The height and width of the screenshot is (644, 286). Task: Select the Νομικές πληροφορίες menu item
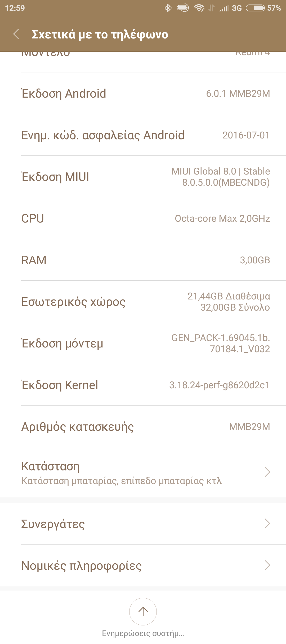(x=82, y=566)
